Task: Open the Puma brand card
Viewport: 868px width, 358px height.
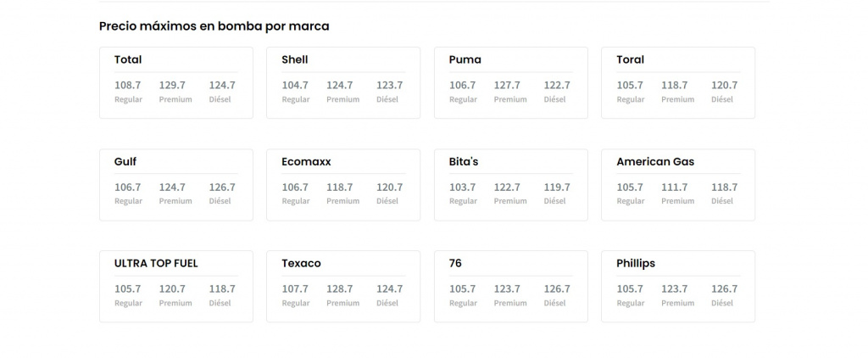Action: click(465, 59)
